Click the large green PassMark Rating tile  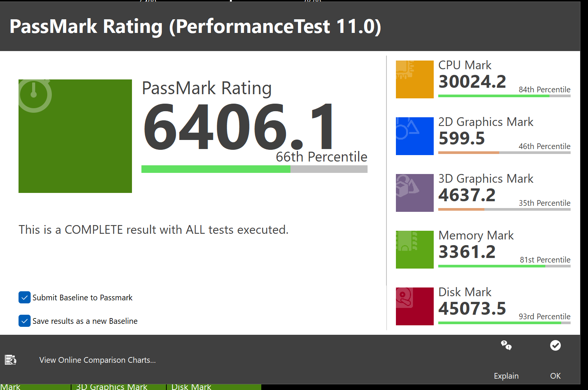click(x=75, y=136)
